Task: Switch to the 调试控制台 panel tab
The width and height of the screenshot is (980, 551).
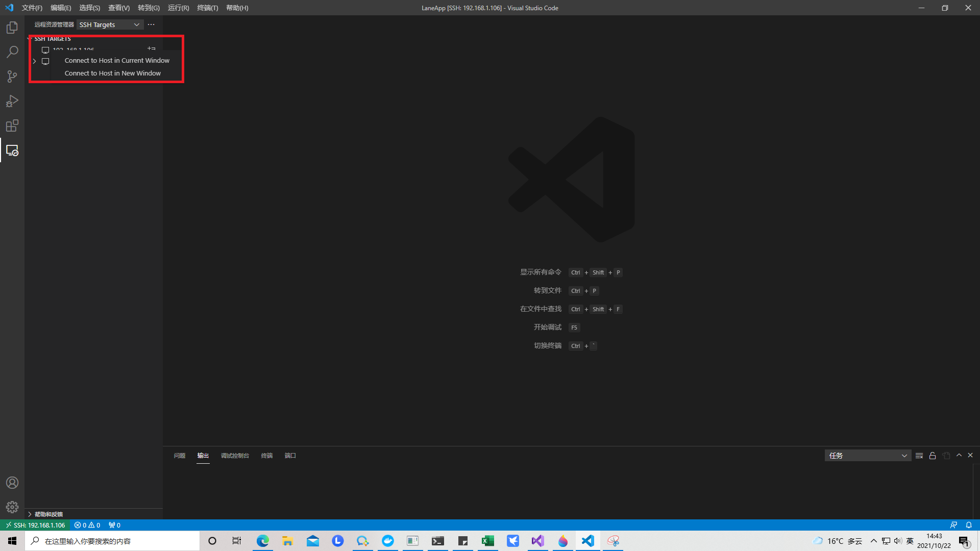Action: pos(235,456)
